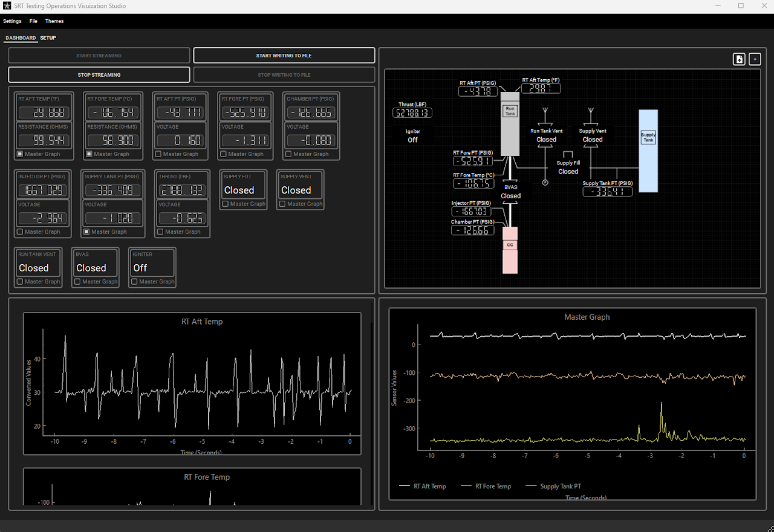Screen dimensions: 774x532
Task: Click the SRT app logo in the title bar
Action: coord(7,5)
